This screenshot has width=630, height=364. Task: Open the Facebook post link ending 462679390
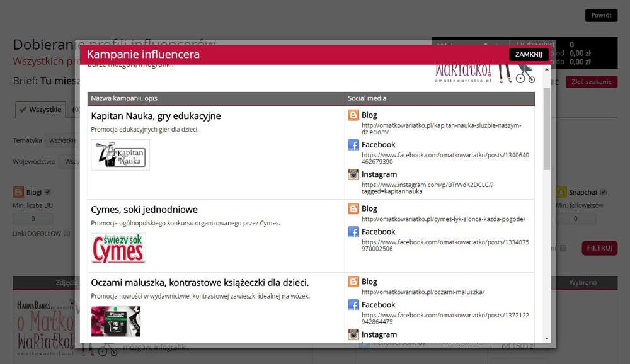click(445, 158)
